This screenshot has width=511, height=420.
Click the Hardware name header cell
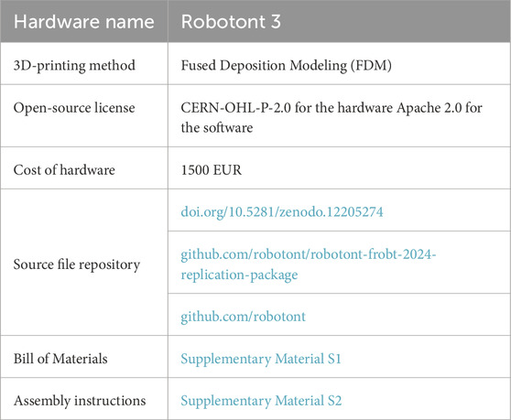[83, 21]
